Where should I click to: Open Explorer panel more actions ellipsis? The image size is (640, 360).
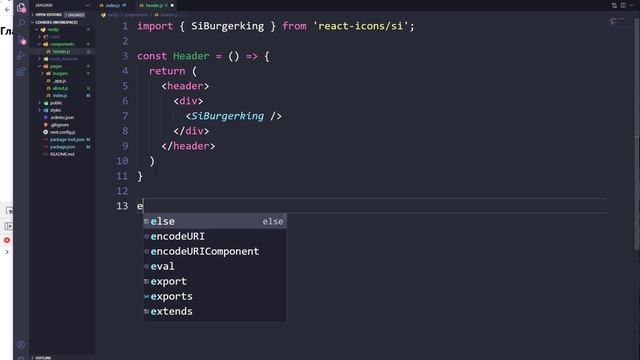click(x=87, y=5)
